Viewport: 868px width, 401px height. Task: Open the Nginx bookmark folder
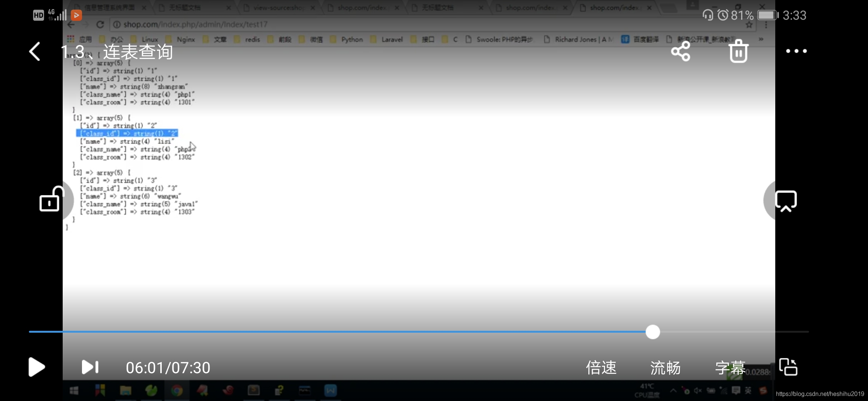181,39
